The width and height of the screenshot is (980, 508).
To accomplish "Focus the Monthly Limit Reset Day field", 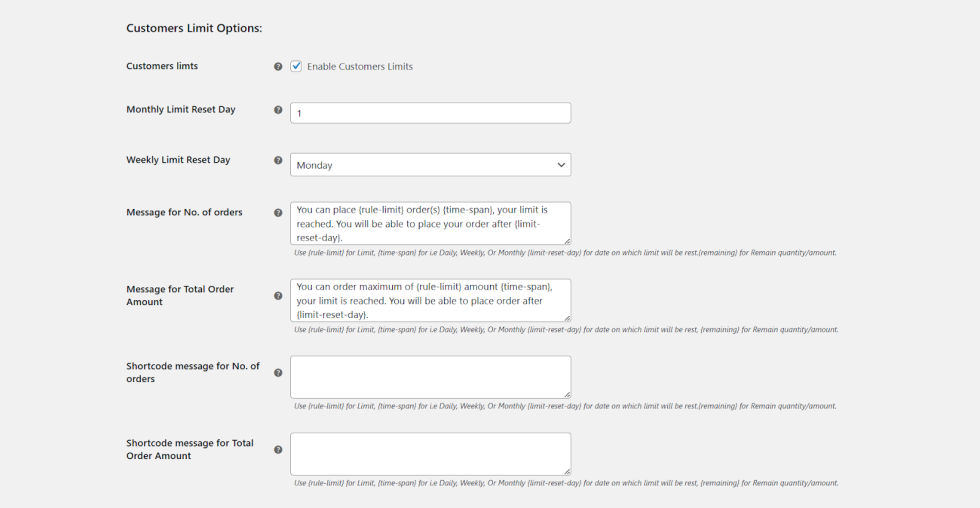I will pyautogui.click(x=430, y=113).
